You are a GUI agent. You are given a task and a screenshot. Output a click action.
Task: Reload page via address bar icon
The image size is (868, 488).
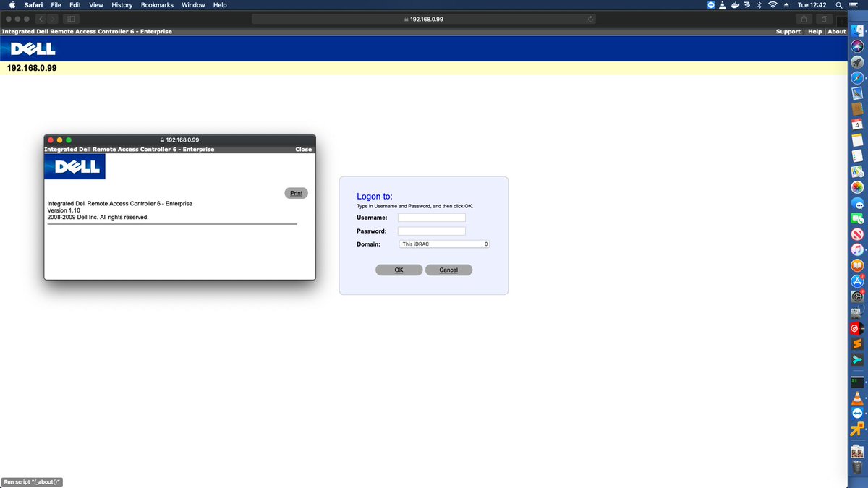[591, 19]
